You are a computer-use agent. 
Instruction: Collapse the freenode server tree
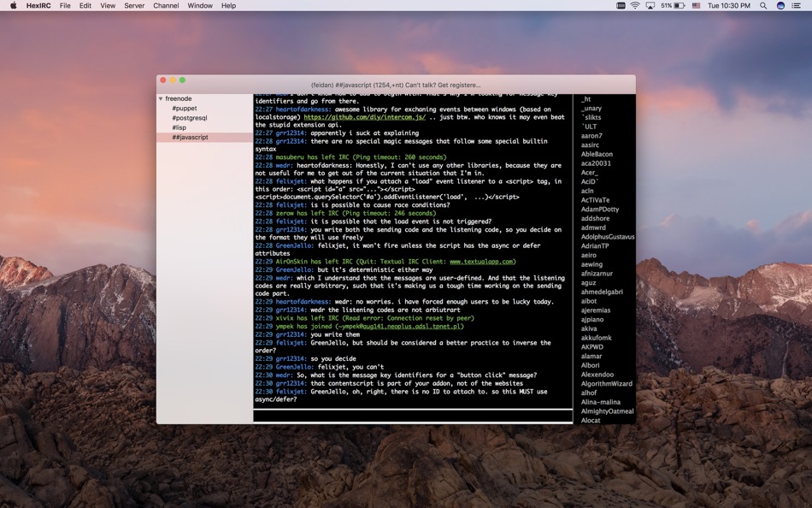(161, 98)
